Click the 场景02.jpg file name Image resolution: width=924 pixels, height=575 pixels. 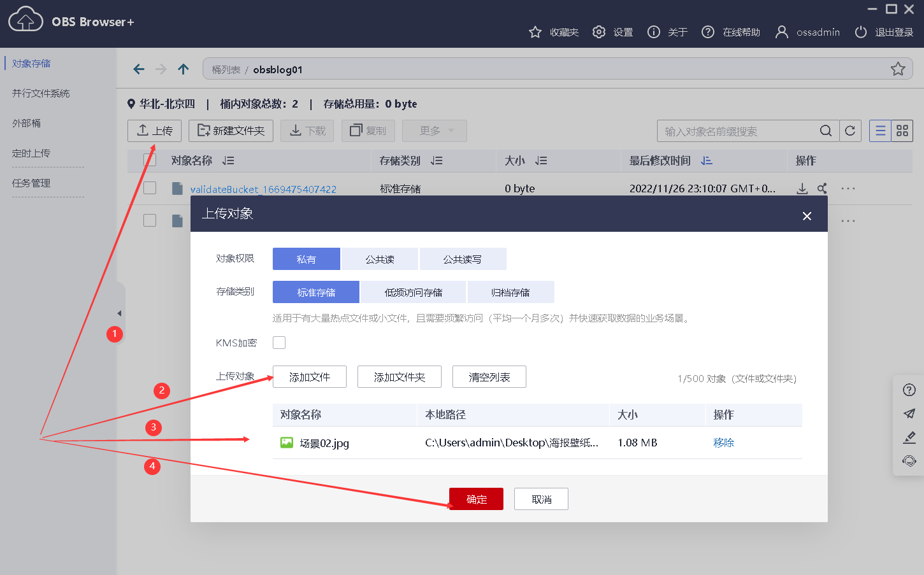click(324, 443)
